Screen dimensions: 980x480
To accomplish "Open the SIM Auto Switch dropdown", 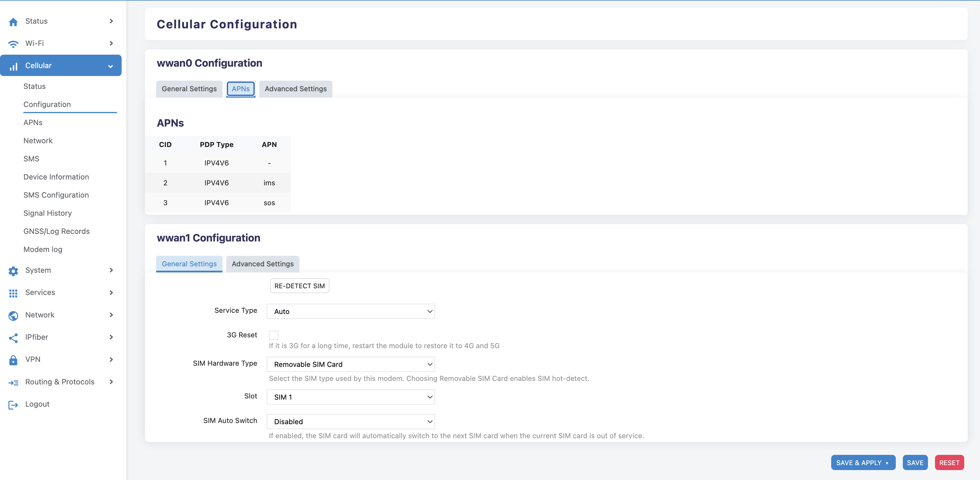I will pyautogui.click(x=350, y=422).
